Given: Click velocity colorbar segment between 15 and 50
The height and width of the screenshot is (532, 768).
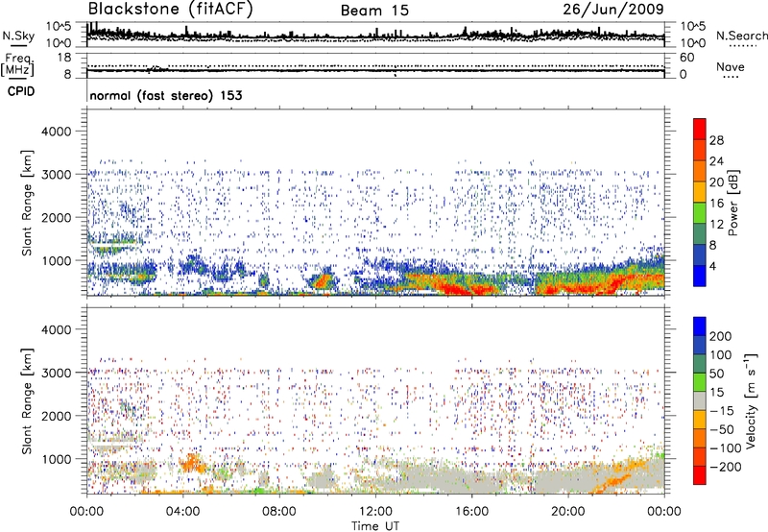Looking at the screenshot, I should pyautogui.click(x=700, y=382).
